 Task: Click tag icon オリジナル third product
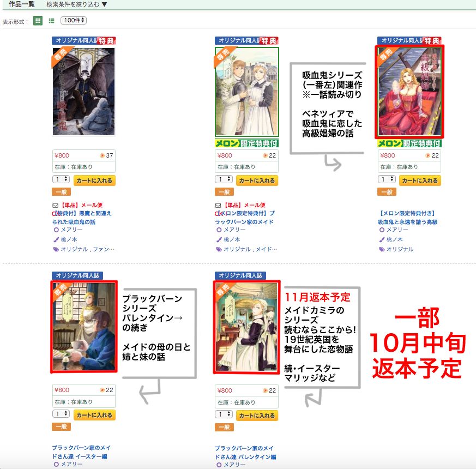click(x=382, y=249)
